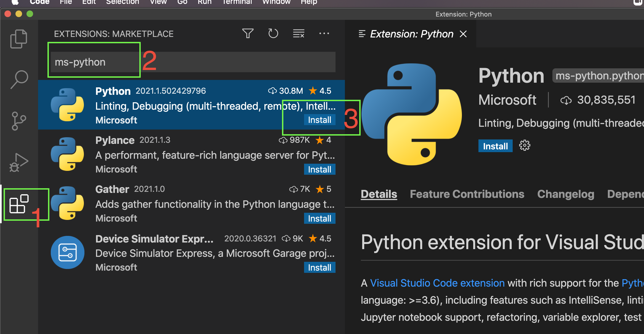Follow the Visual Studio Code extension link

coord(437,283)
